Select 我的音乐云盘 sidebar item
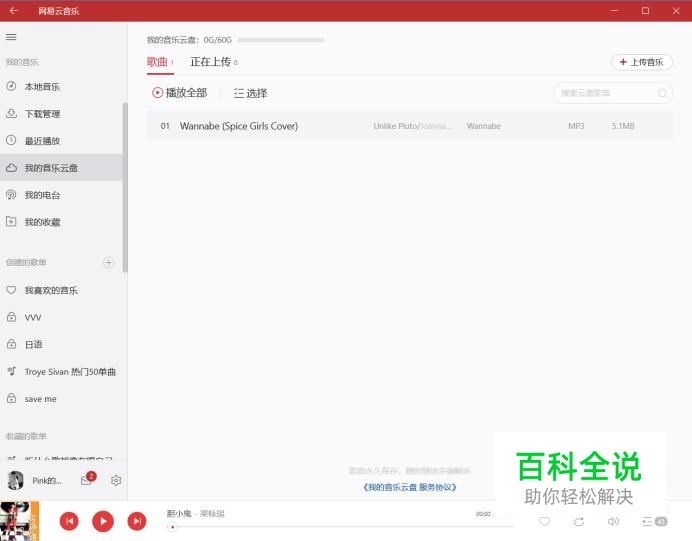This screenshot has height=541, width=692. click(61, 168)
